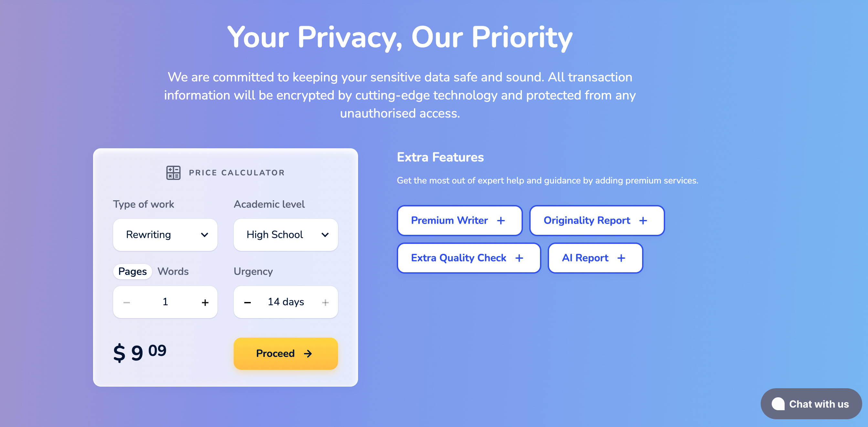
Task: Select Type of work Rewriting dropdown
Action: click(x=165, y=235)
